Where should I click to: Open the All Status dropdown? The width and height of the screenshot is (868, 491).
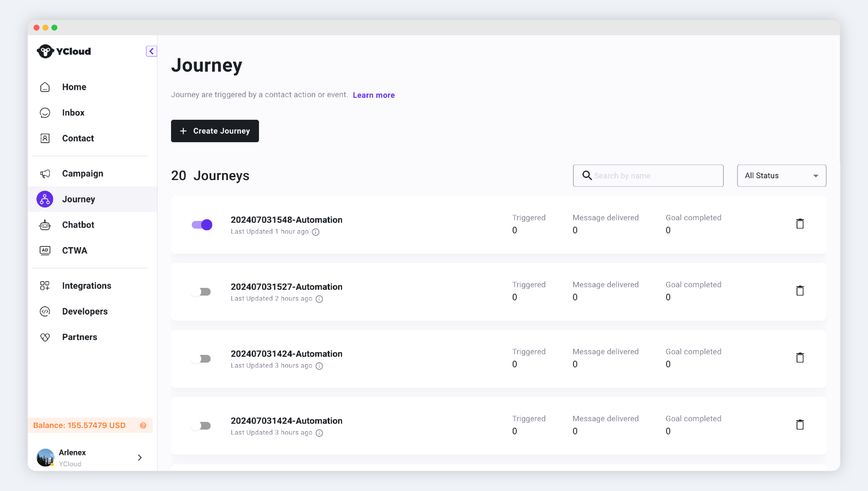781,176
